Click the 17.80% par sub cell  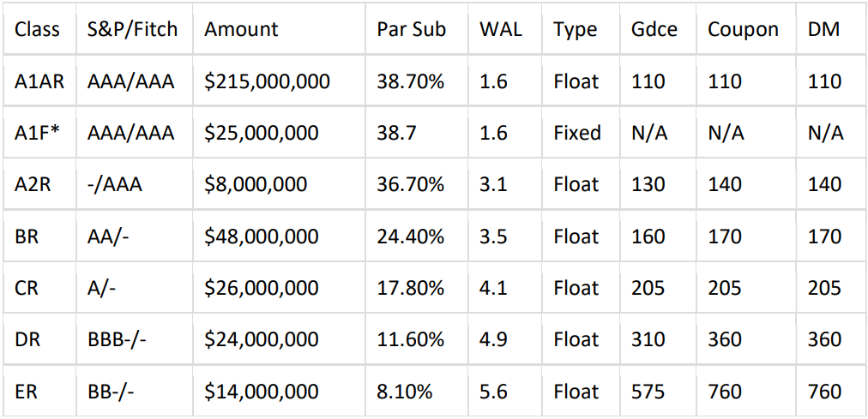(x=410, y=288)
